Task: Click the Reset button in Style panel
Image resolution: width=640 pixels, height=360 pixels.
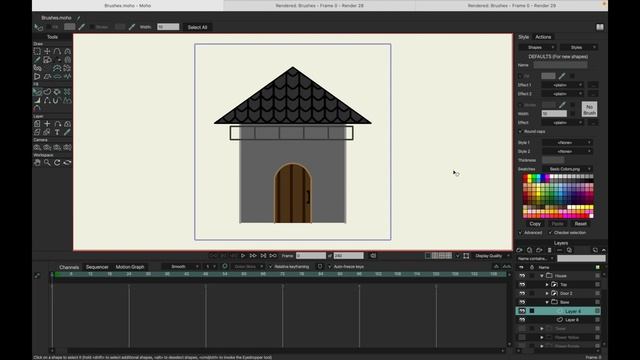Action: pyautogui.click(x=580, y=224)
